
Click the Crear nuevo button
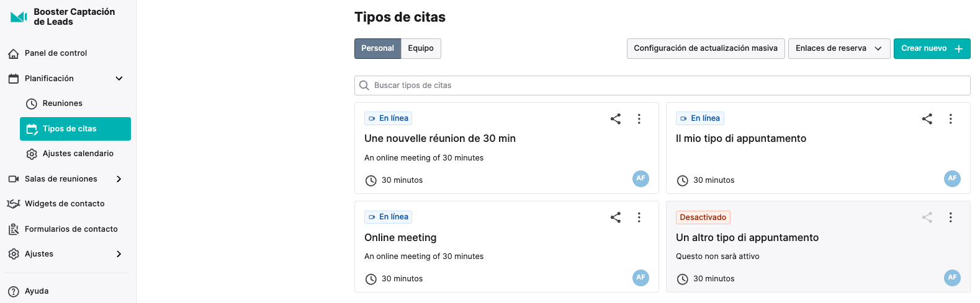coord(932,48)
